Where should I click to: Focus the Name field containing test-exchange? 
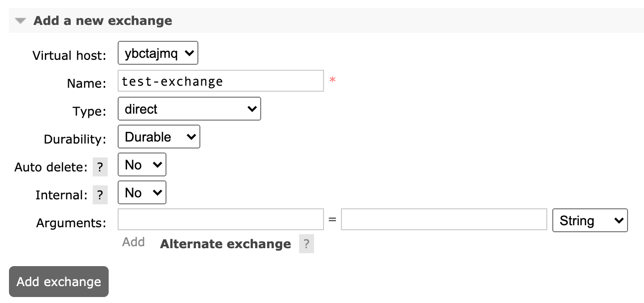coord(221,81)
